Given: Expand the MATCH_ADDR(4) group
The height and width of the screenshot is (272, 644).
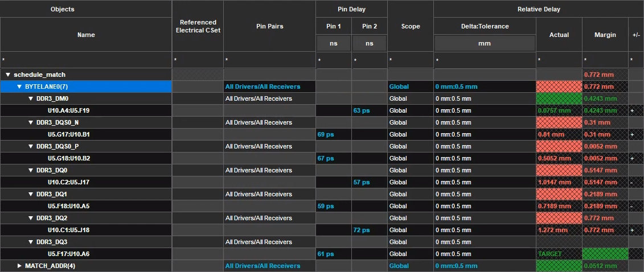Looking at the screenshot, I should (x=19, y=266).
